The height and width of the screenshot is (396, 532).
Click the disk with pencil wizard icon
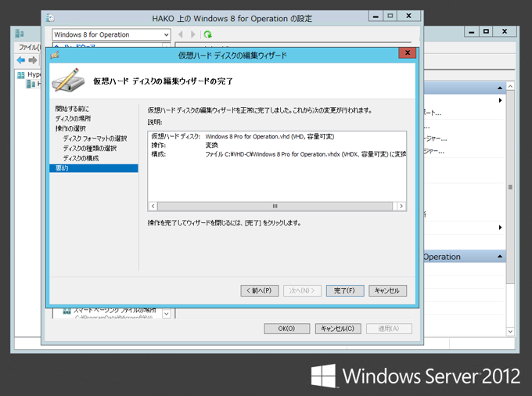pyautogui.click(x=68, y=80)
